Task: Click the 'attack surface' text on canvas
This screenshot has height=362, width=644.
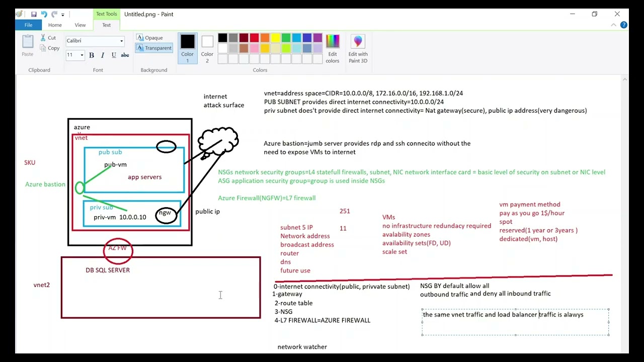Action: 224,105
